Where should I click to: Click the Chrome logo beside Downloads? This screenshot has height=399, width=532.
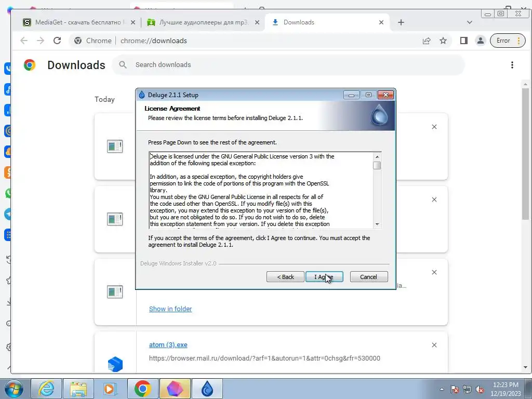[x=30, y=65]
